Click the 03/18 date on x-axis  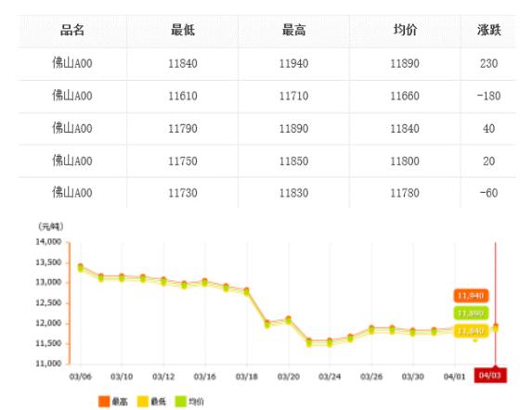[x=247, y=377]
